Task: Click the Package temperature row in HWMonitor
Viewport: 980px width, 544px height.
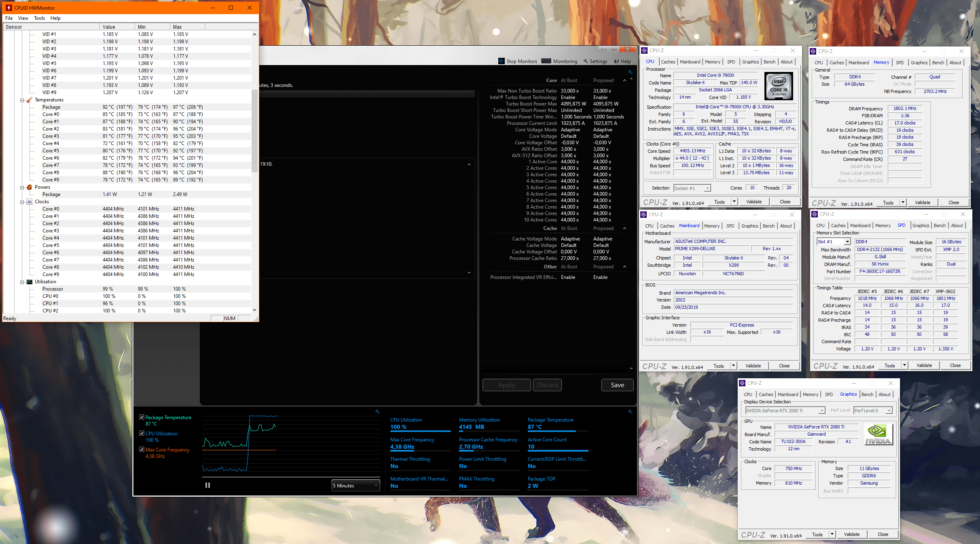Action: click(x=127, y=107)
